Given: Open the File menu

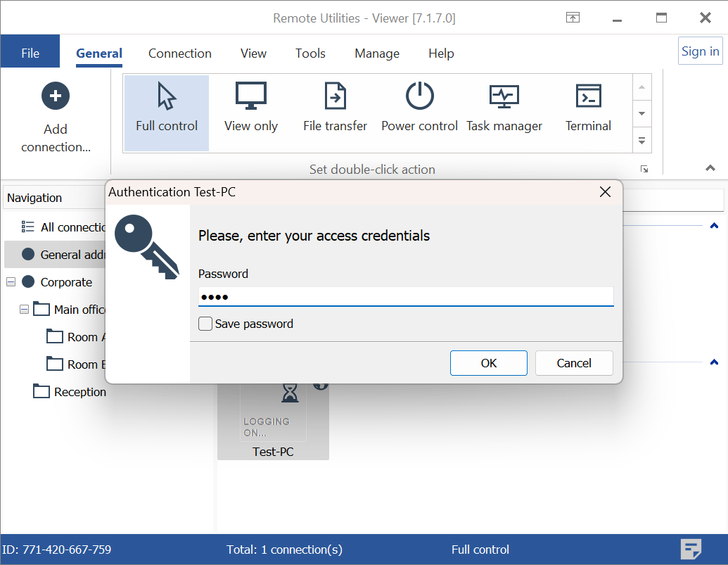Looking at the screenshot, I should coord(30,53).
